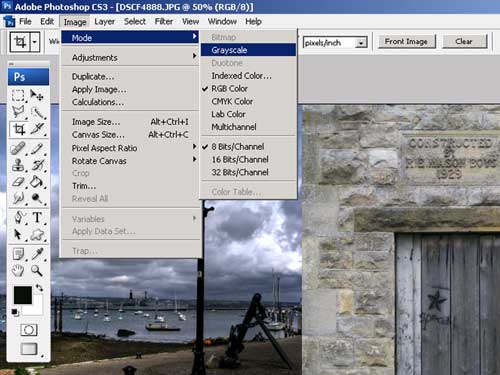Screen dimensions: 500x375
Task: Open the File menu
Action: click(25, 22)
